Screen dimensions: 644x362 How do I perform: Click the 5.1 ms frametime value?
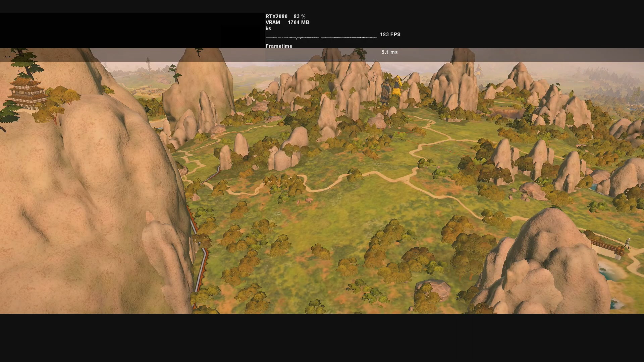click(x=390, y=52)
